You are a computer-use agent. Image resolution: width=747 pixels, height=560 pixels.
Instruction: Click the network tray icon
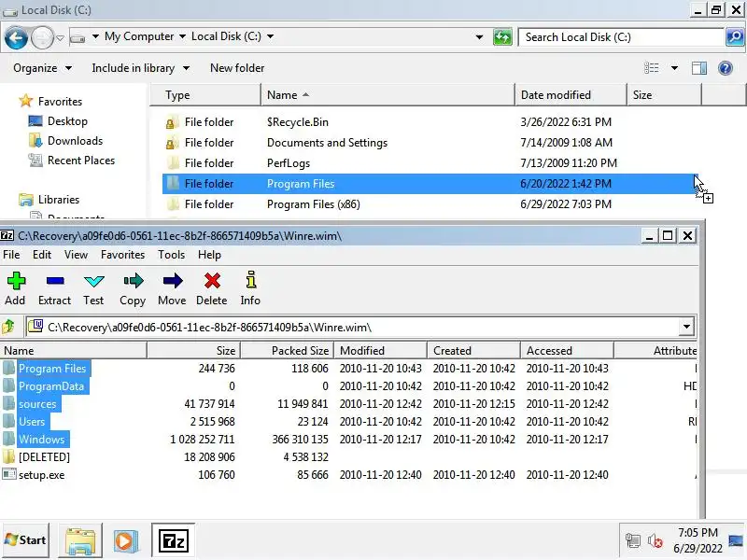point(633,540)
